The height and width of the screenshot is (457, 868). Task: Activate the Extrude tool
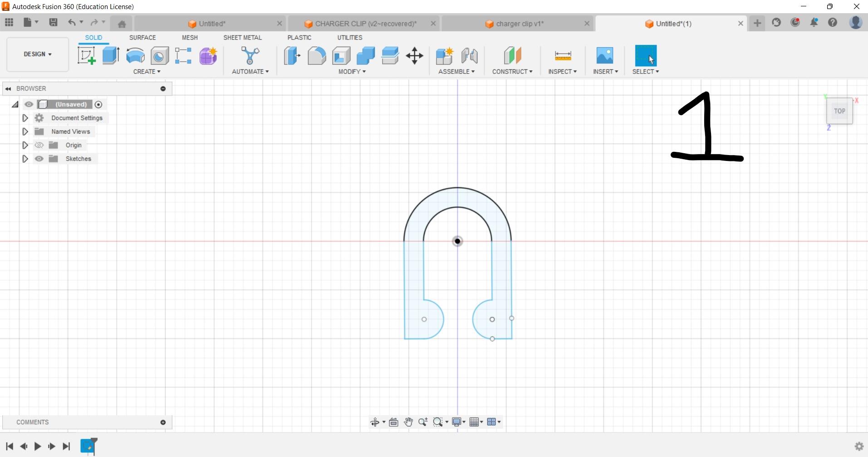110,55
